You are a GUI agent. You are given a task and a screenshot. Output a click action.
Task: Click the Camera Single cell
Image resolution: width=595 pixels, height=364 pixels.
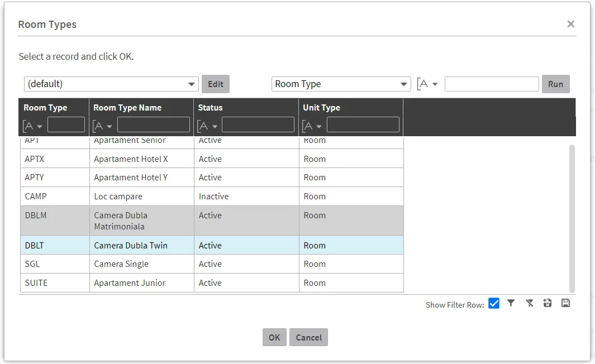coord(141,264)
